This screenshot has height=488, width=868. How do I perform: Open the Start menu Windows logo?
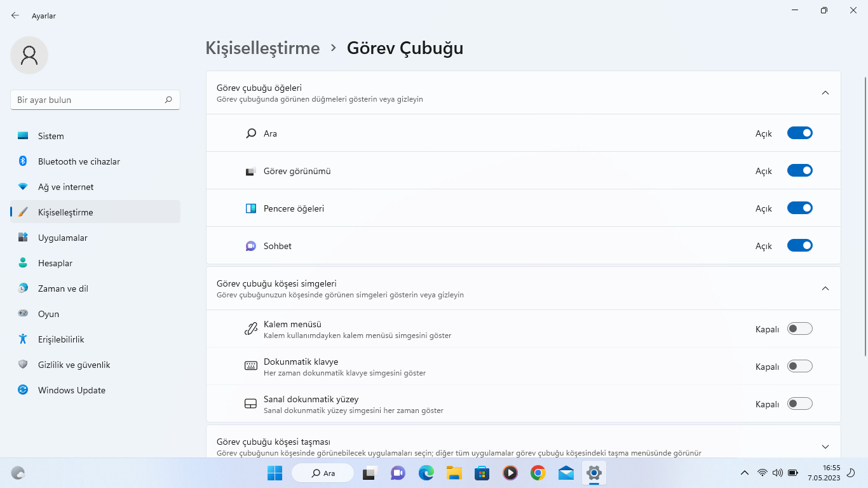(x=275, y=473)
